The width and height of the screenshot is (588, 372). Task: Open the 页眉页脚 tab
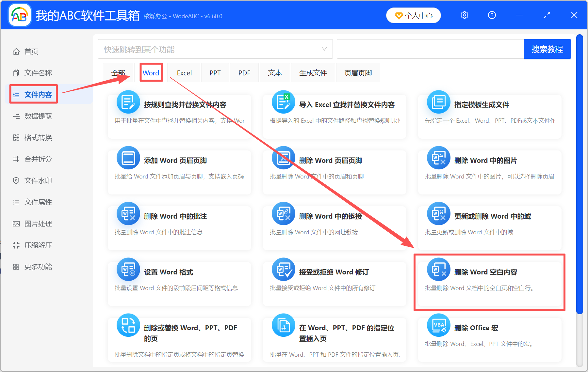358,72
